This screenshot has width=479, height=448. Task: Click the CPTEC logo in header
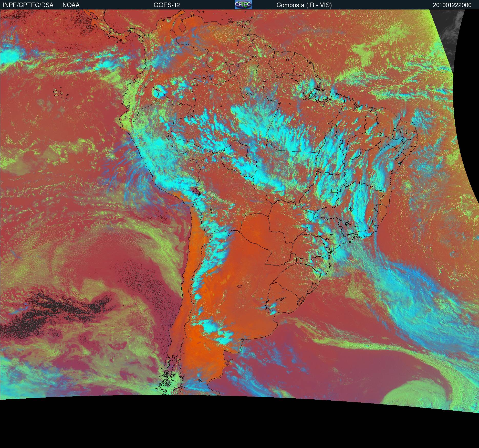point(243,5)
